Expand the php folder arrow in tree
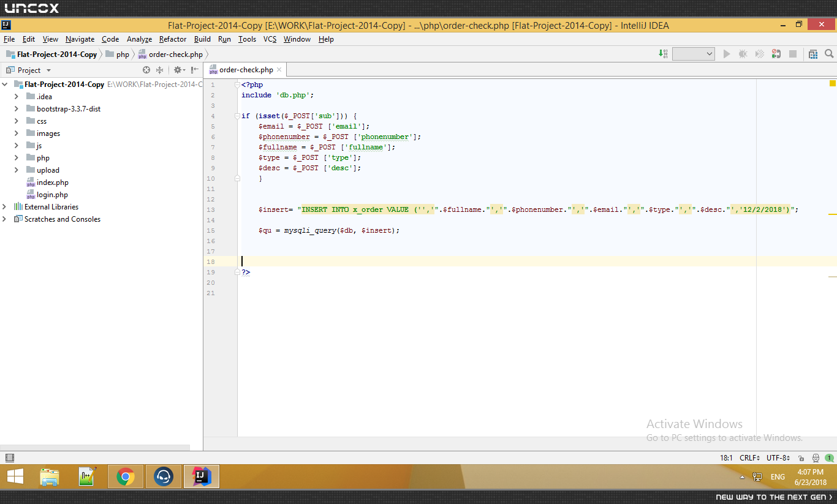This screenshot has height=504, width=837. (17, 158)
